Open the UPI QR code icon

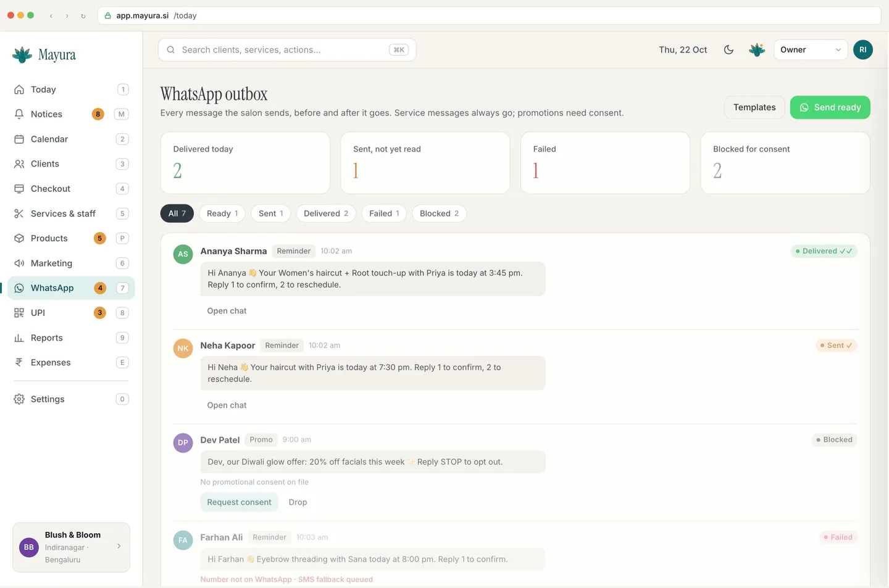pos(19,313)
